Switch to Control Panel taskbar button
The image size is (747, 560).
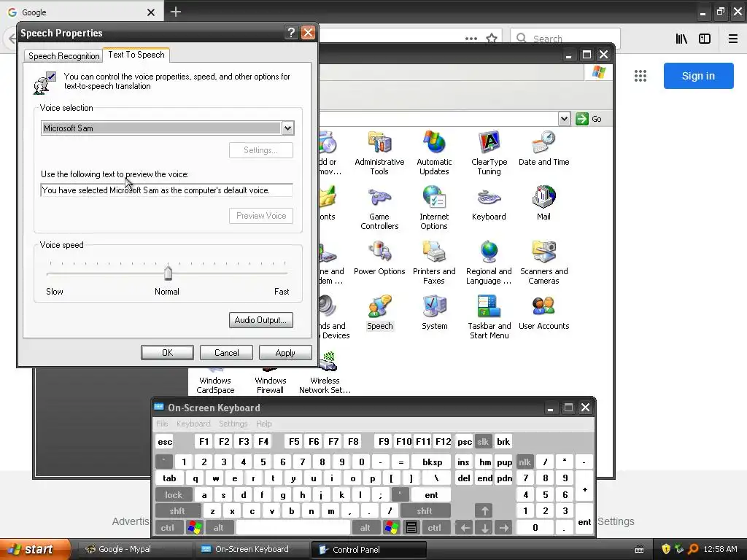coord(369,549)
